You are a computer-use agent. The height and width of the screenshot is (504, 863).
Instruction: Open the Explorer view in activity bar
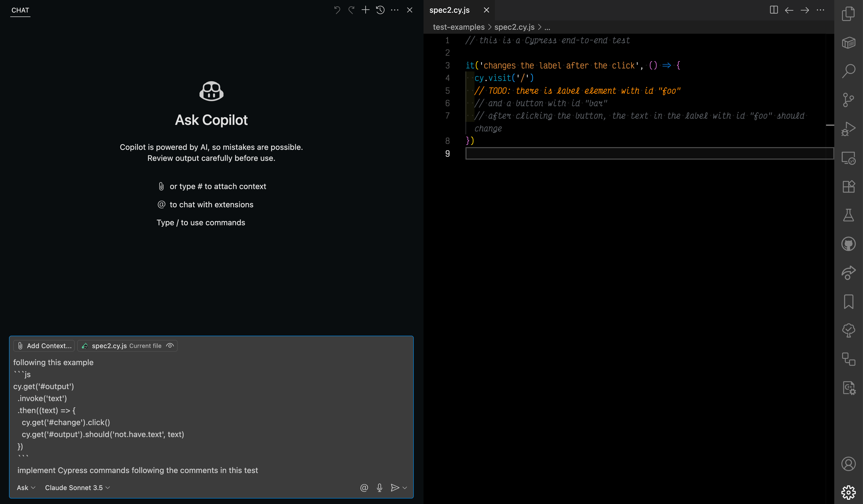coord(848,14)
